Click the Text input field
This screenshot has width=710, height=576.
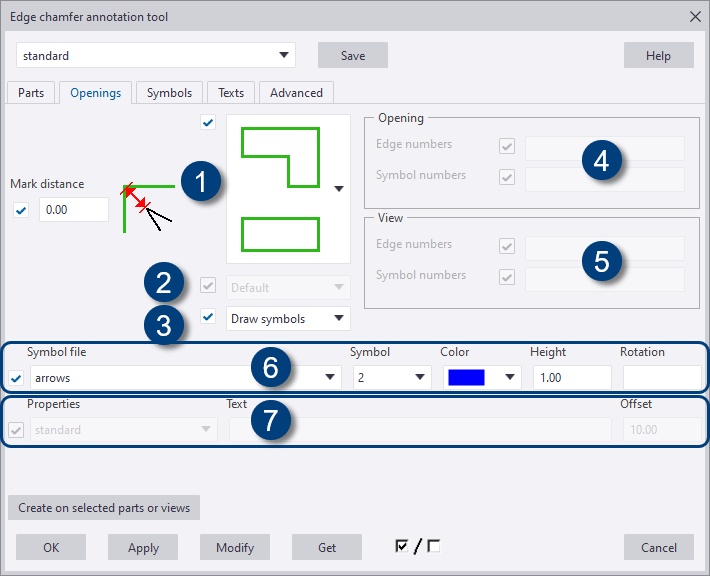coord(420,429)
